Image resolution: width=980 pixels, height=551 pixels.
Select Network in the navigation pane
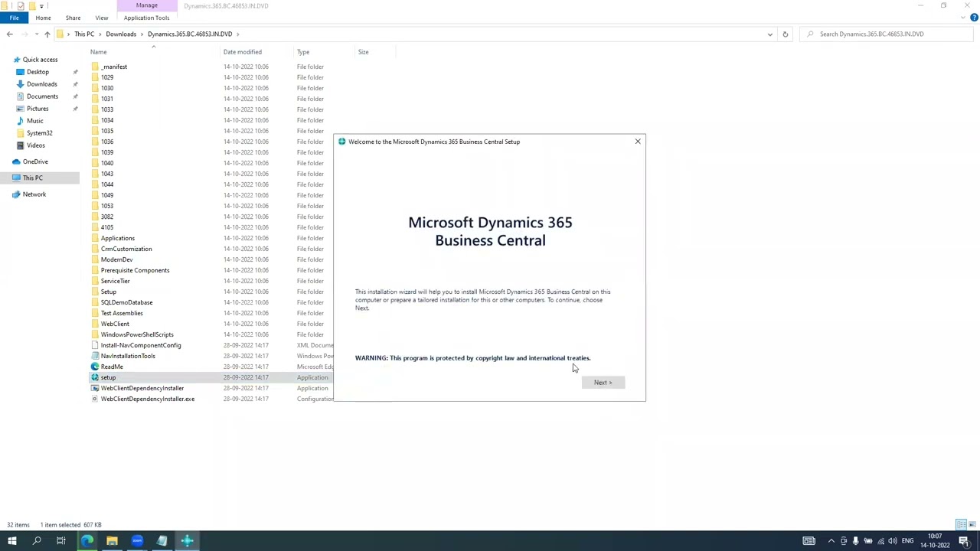click(34, 194)
